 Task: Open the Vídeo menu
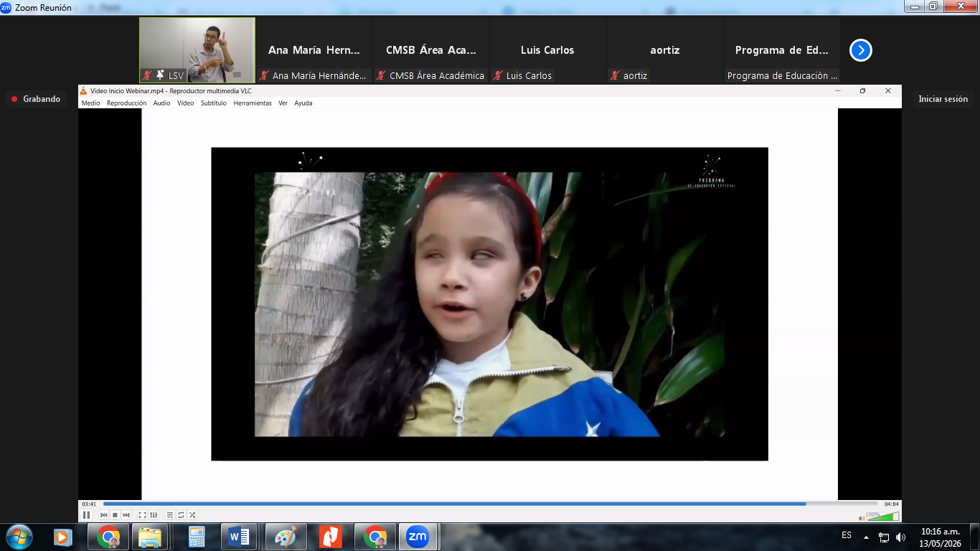185,103
